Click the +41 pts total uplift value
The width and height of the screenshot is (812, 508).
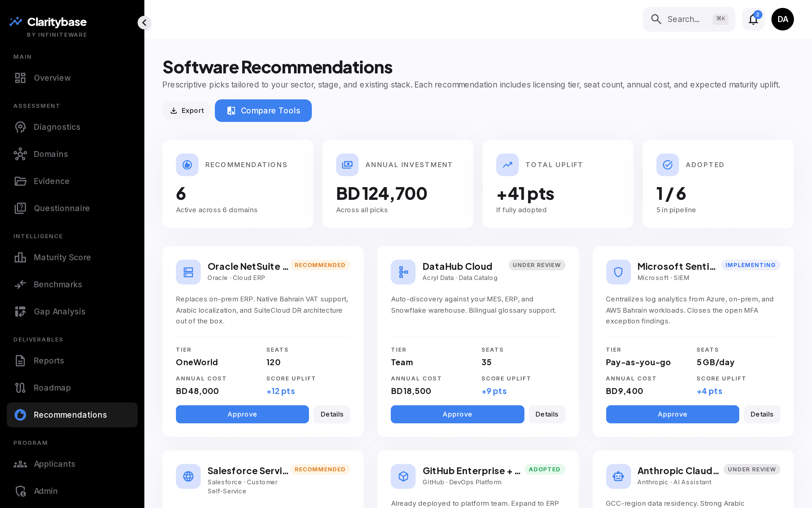click(x=525, y=194)
